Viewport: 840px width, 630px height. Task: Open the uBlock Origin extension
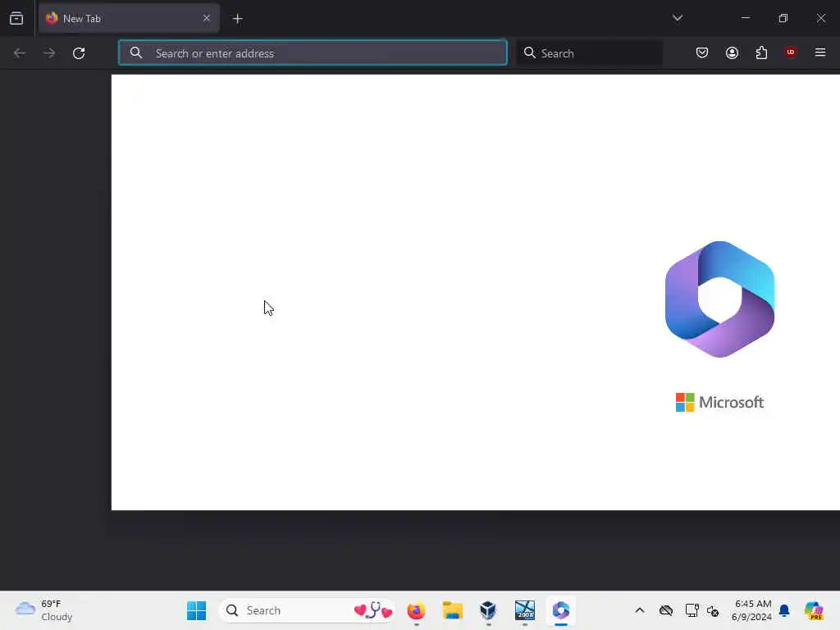[790, 52]
